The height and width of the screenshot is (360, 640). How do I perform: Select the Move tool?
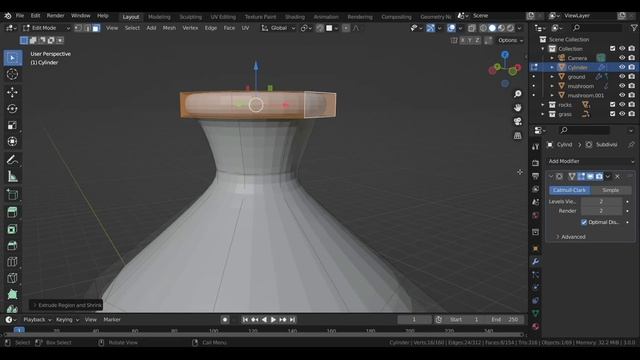click(x=12, y=92)
